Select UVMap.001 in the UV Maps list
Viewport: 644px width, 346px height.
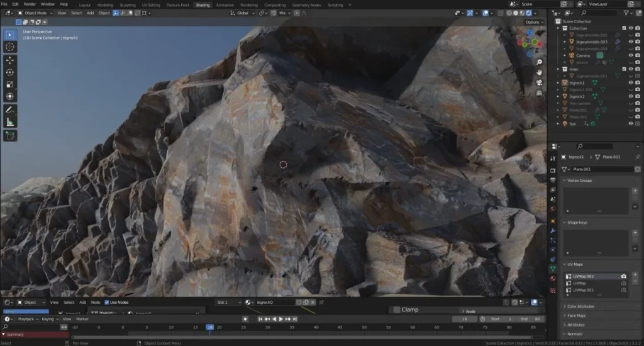pos(584,290)
